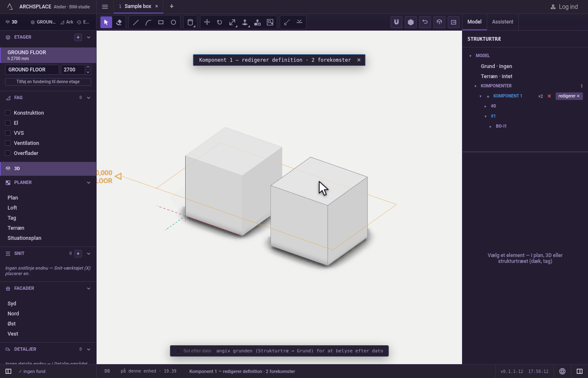
Task: Collapse the PLANER section
Action: tap(89, 183)
